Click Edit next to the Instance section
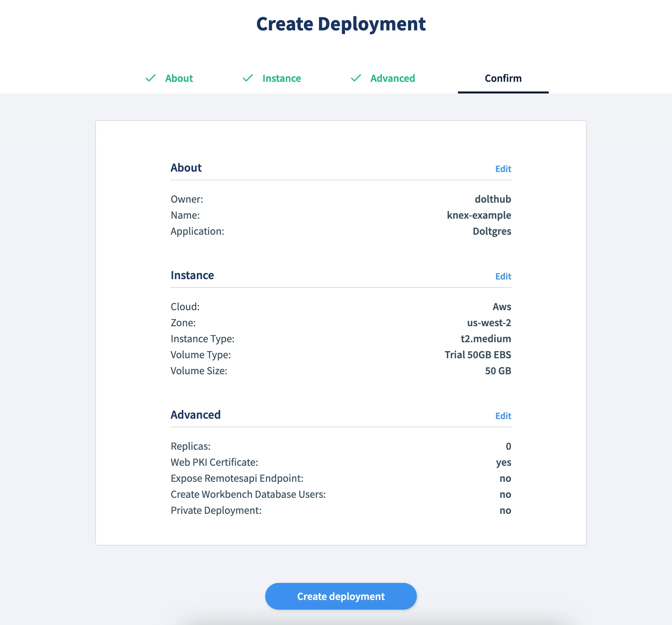 [x=503, y=276]
